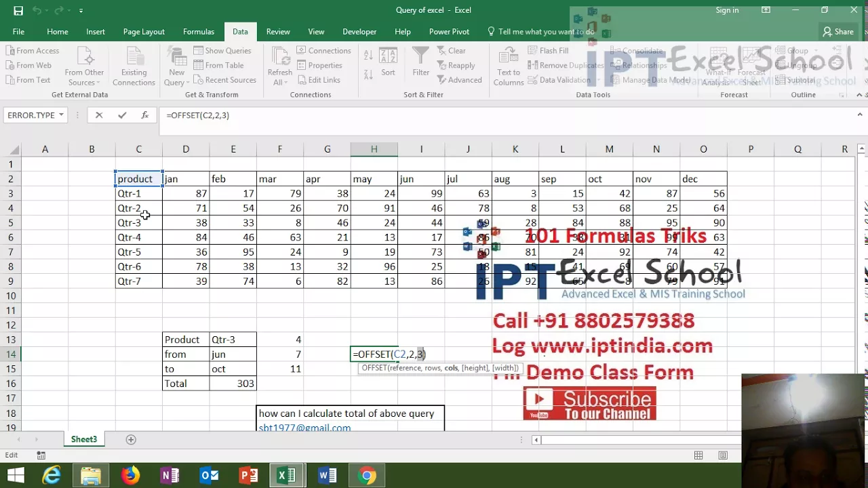Open OneNote from the taskbar
This screenshot has height=488, width=868.
pyautogui.click(x=170, y=476)
